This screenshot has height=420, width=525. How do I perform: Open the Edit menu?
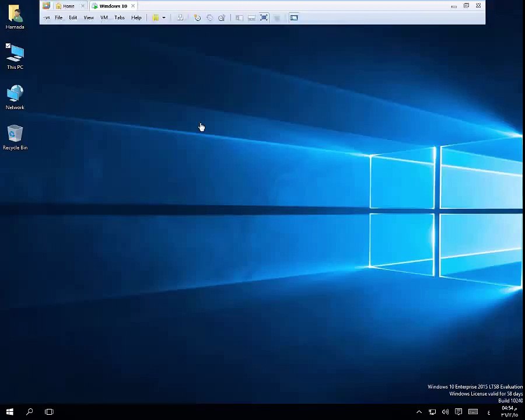click(73, 17)
